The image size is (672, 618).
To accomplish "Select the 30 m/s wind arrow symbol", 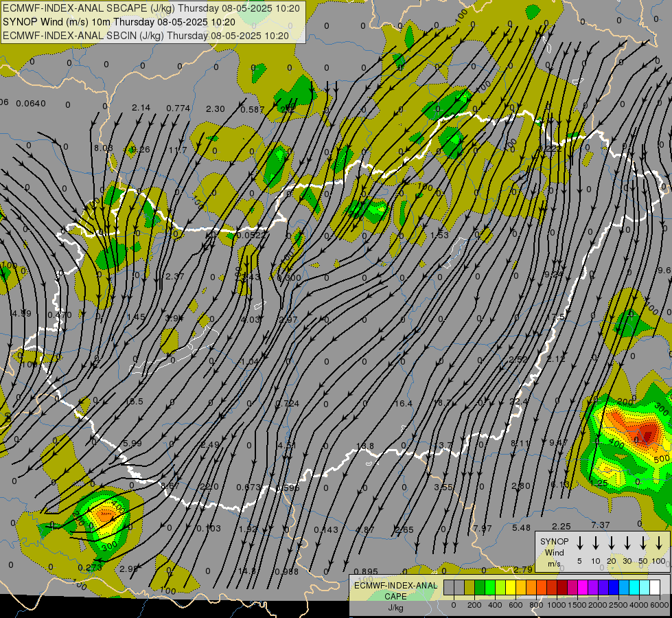I will [627, 543].
